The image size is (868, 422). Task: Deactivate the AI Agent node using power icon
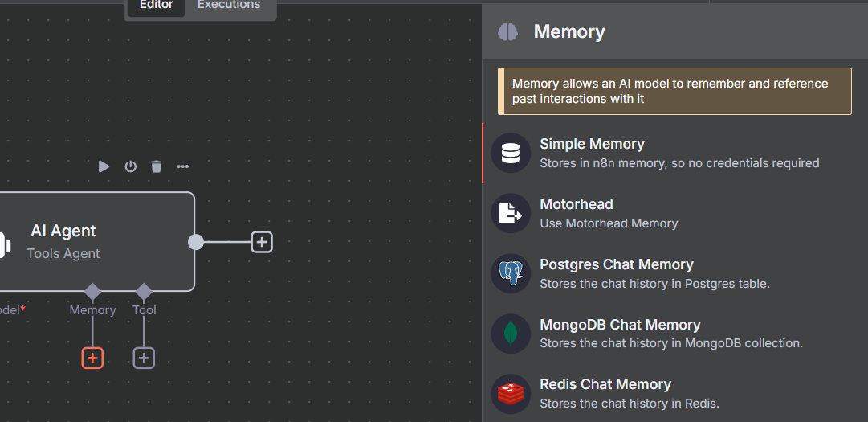(x=130, y=166)
